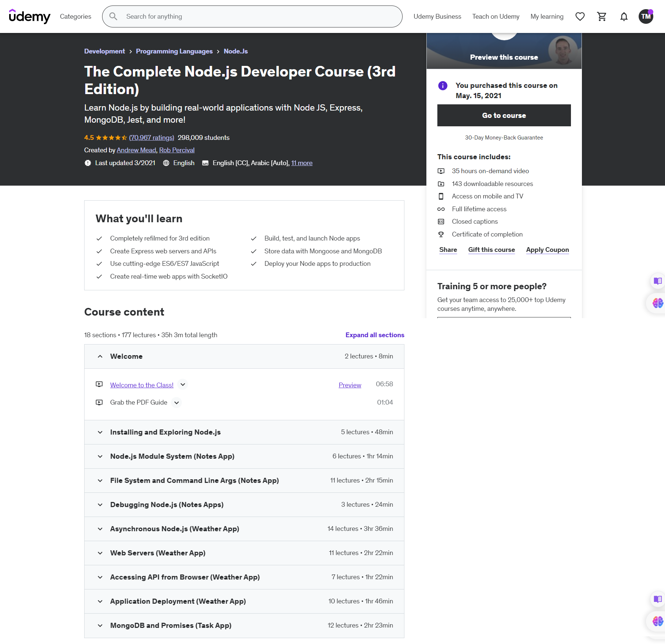Click the Go to course button
Viewport: 665px width, 644px height.
[504, 115]
